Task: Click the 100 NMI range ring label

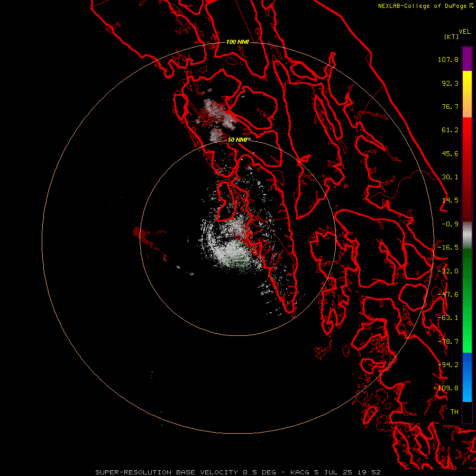Action: (237, 42)
